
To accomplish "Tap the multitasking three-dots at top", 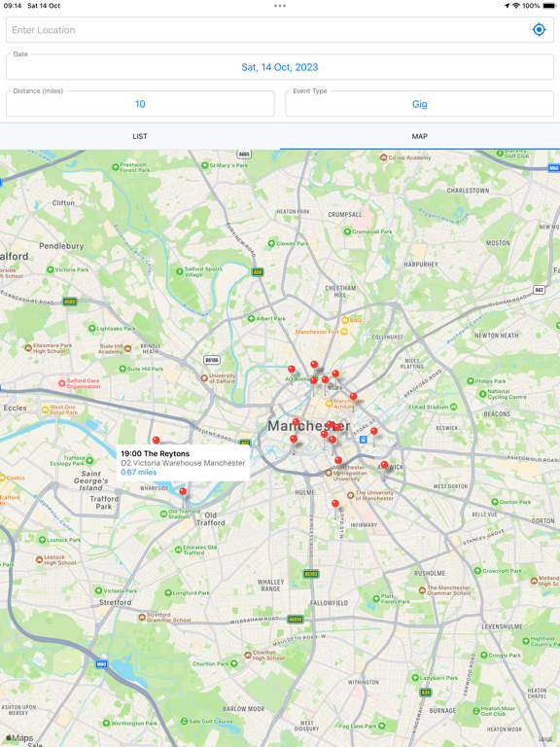I will [x=280, y=6].
